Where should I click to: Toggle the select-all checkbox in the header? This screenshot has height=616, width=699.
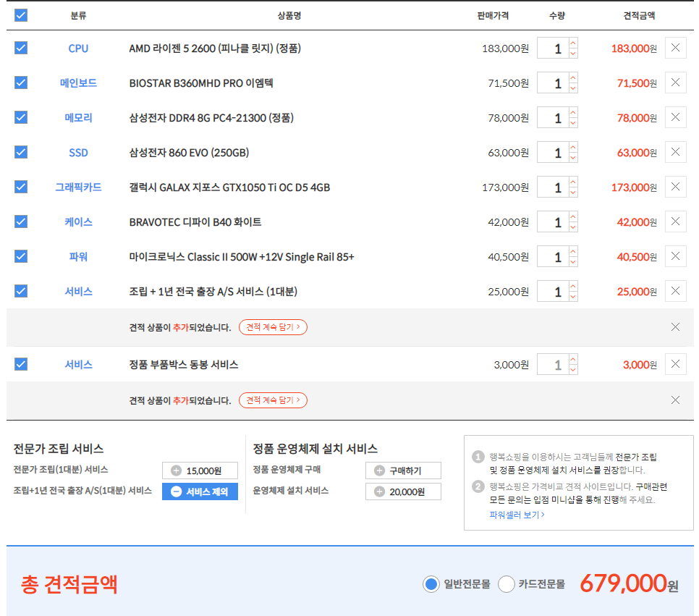click(x=21, y=15)
